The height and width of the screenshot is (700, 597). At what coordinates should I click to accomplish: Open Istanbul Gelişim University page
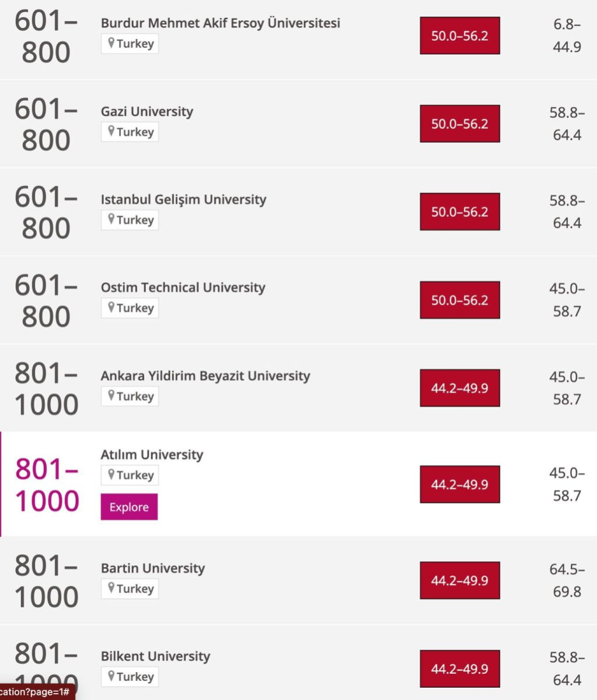(x=183, y=199)
